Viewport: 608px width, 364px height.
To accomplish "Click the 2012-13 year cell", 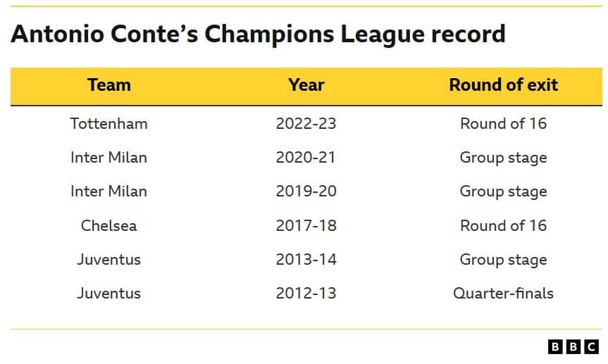I will coord(306,294).
